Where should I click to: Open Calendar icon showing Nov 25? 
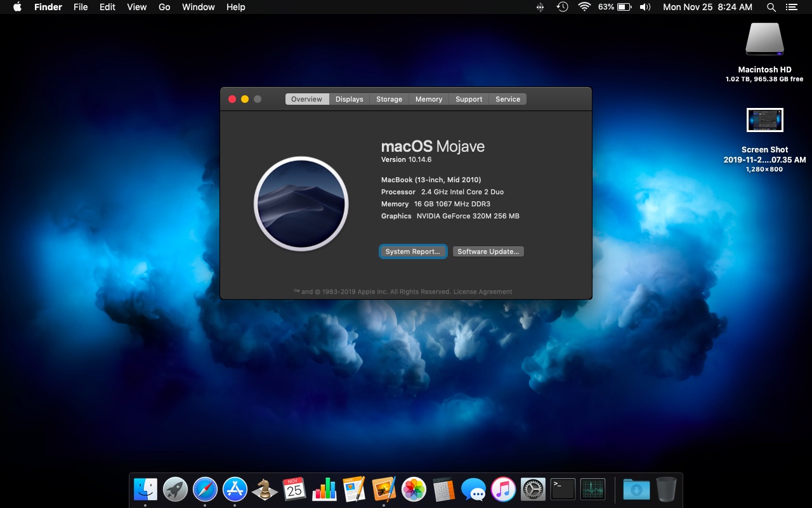pos(294,490)
